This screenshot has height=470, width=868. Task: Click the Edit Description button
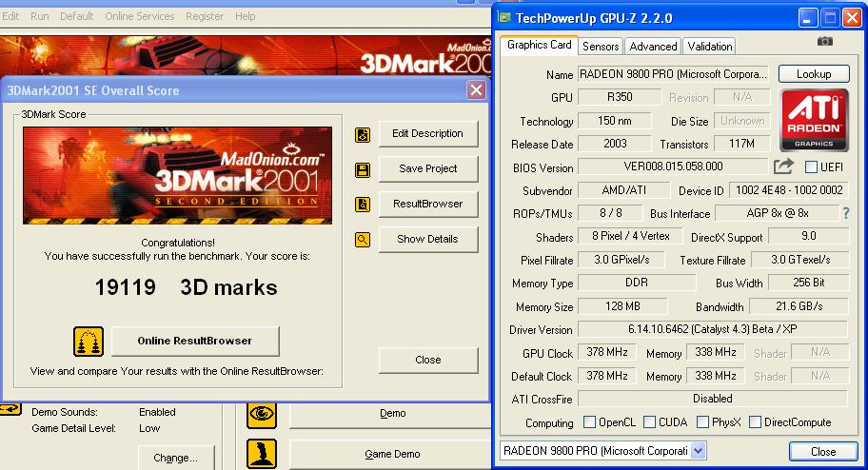428,133
